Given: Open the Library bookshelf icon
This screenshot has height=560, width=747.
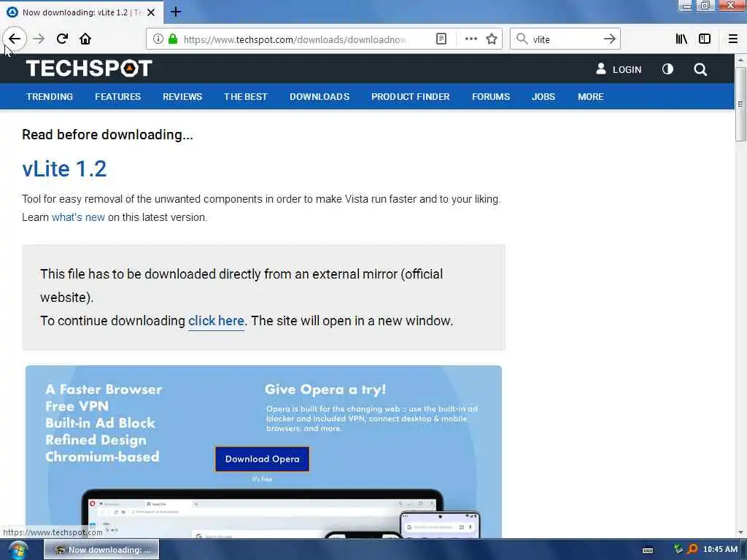Looking at the screenshot, I should [681, 39].
